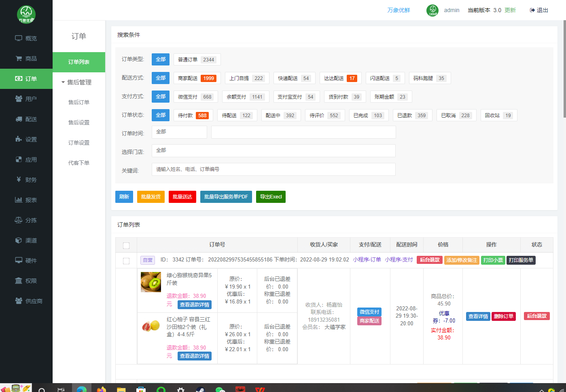Viewport: 566px width, 392px height.
Task: Click the 商品 shopping cart icon
Action: [19, 59]
